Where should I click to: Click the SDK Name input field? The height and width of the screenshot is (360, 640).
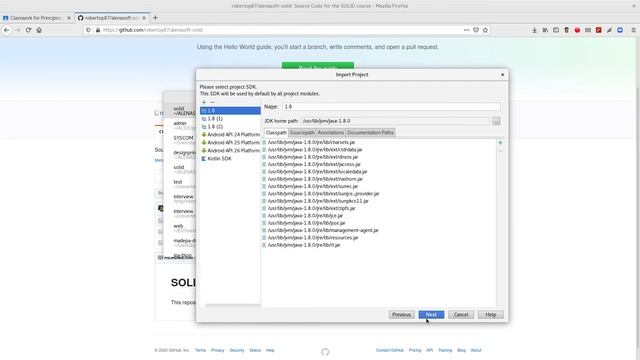[391, 107]
